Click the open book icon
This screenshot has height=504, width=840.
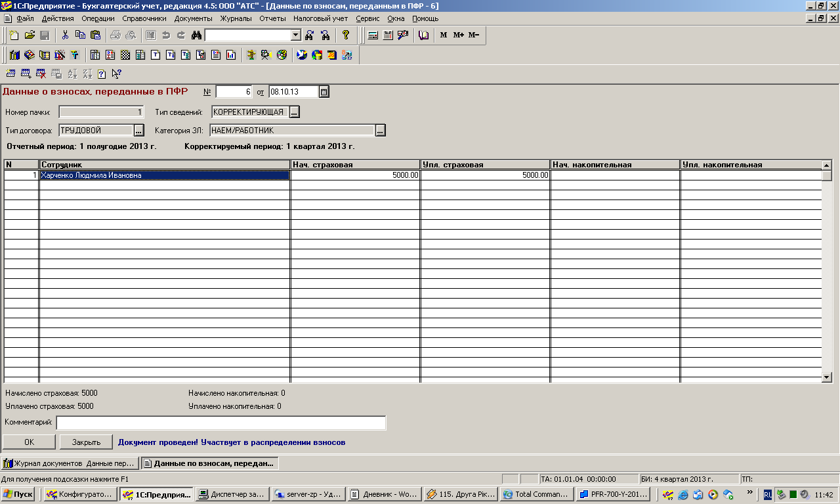pos(423,35)
